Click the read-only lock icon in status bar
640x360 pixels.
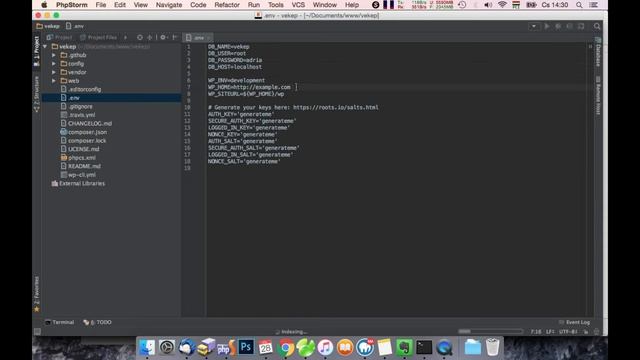[x=586, y=332]
